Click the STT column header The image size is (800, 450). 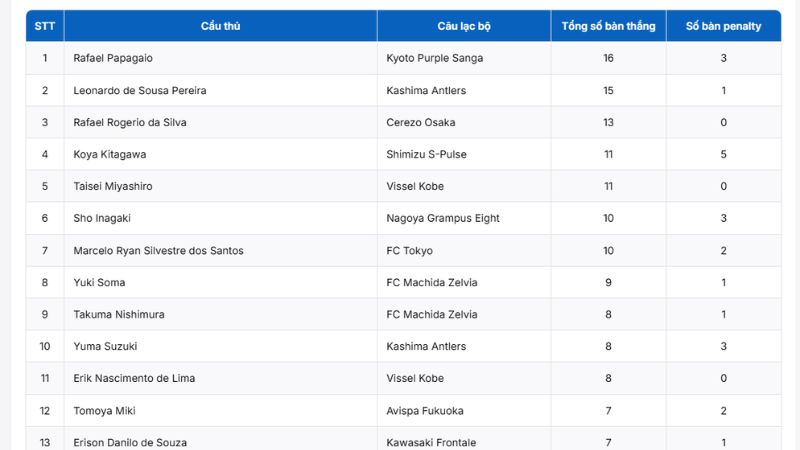click(x=45, y=26)
